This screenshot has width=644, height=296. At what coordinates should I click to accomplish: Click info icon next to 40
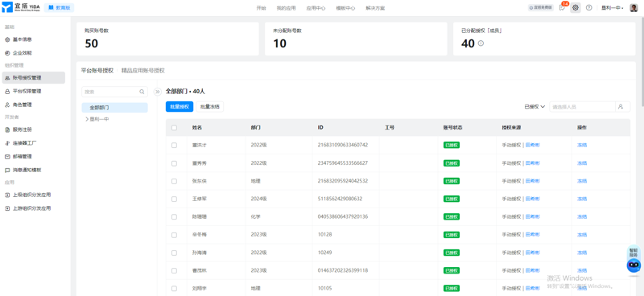click(481, 43)
